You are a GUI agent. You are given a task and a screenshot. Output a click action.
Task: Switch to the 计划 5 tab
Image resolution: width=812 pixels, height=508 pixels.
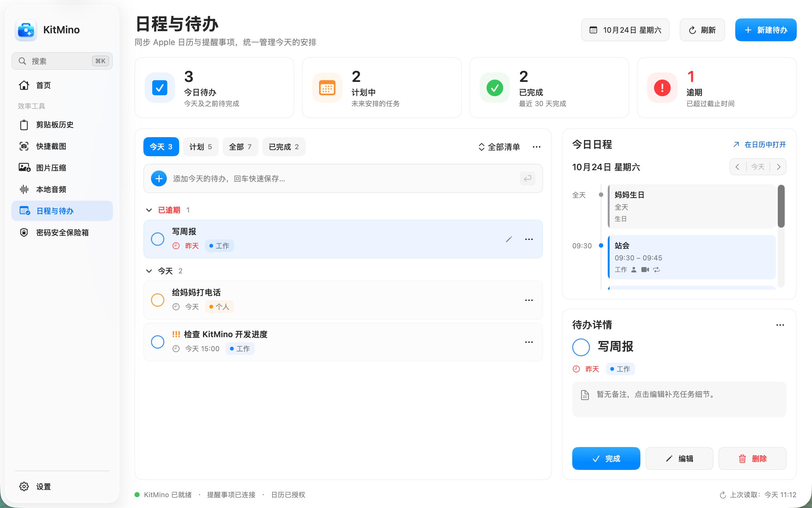tap(201, 147)
